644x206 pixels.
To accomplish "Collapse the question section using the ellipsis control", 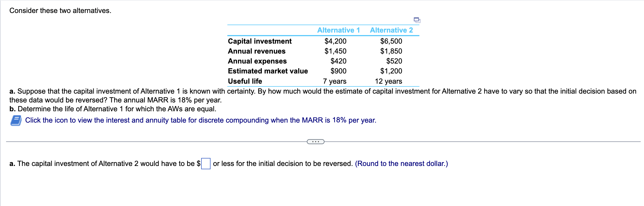I will point(316,141).
